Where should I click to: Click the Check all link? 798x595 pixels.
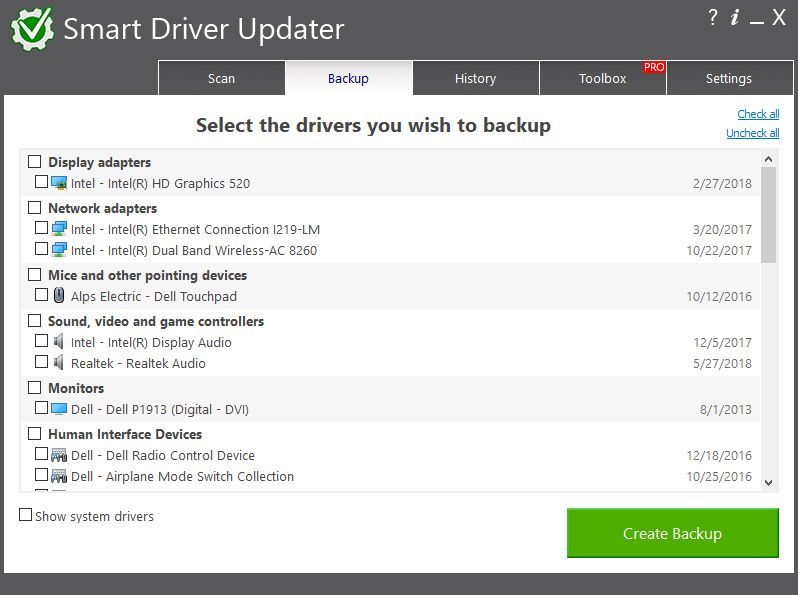click(758, 114)
